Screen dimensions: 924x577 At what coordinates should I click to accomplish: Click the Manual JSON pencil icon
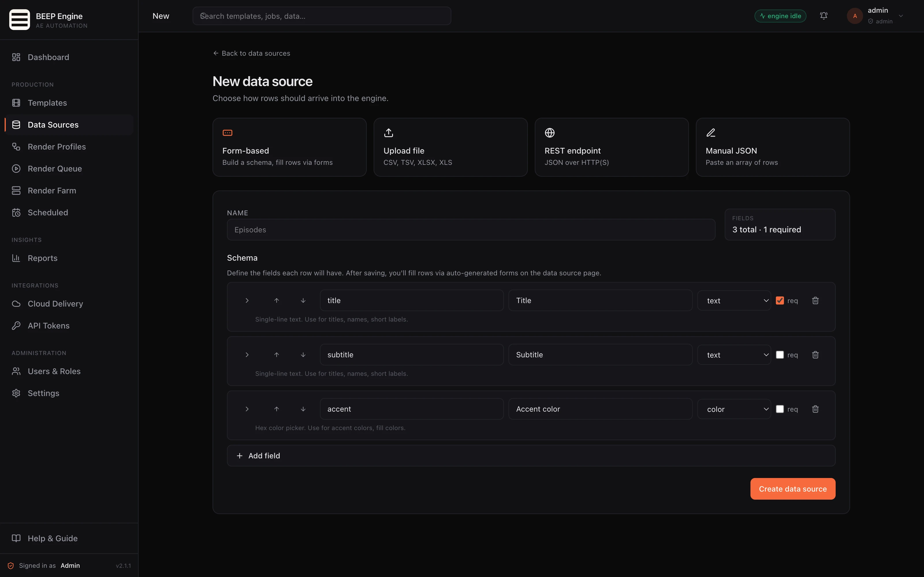click(711, 133)
